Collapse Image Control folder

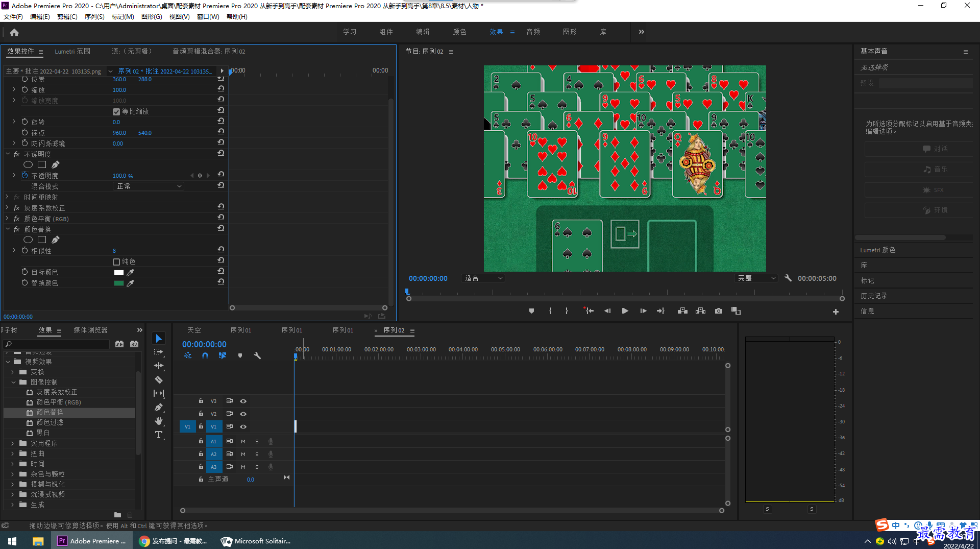[13, 382]
